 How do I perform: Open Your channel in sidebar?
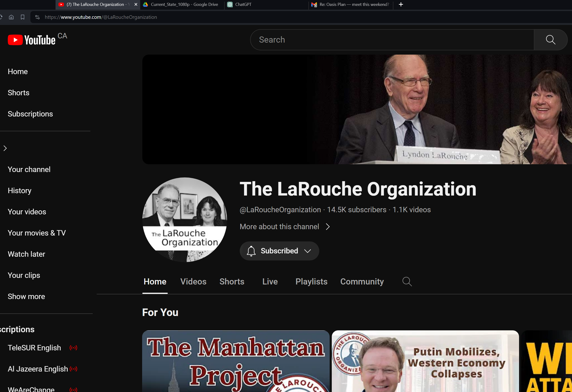[29, 170]
